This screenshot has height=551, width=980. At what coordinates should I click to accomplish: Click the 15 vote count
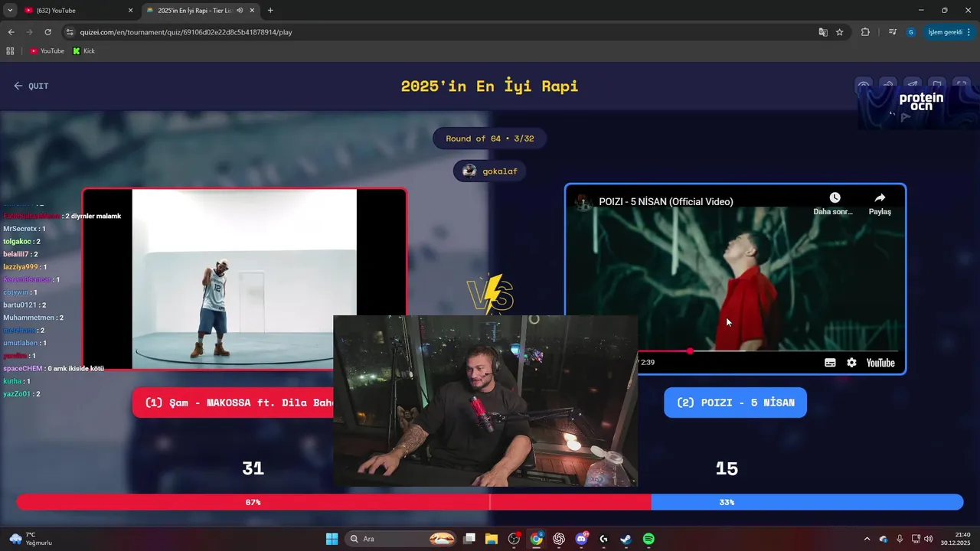point(727,468)
